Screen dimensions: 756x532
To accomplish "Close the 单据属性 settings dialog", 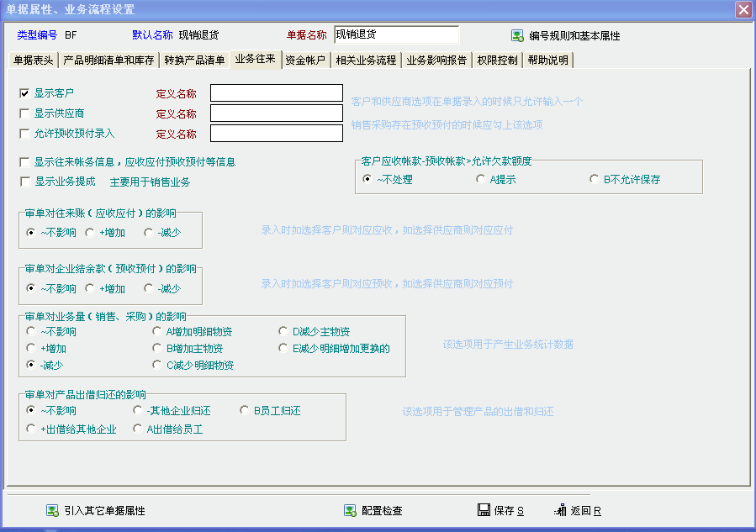I will coord(743,10).
